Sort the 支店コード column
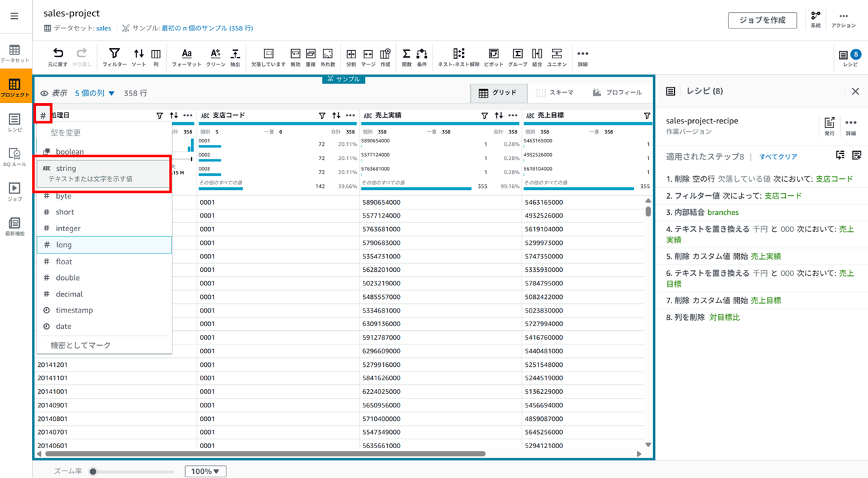The height and width of the screenshot is (478, 868). pos(336,116)
